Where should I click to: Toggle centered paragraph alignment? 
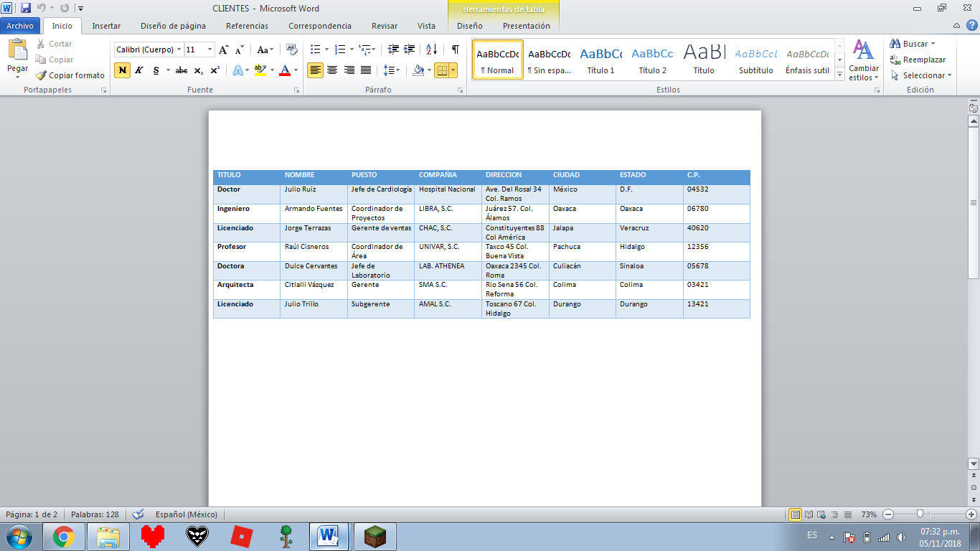click(332, 70)
